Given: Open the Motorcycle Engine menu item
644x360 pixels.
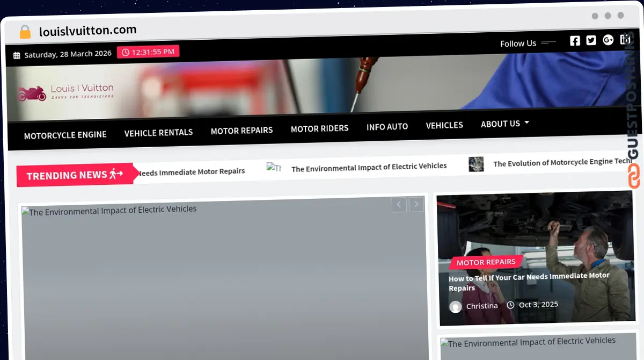Looking at the screenshot, I should [x=65, y=135].
